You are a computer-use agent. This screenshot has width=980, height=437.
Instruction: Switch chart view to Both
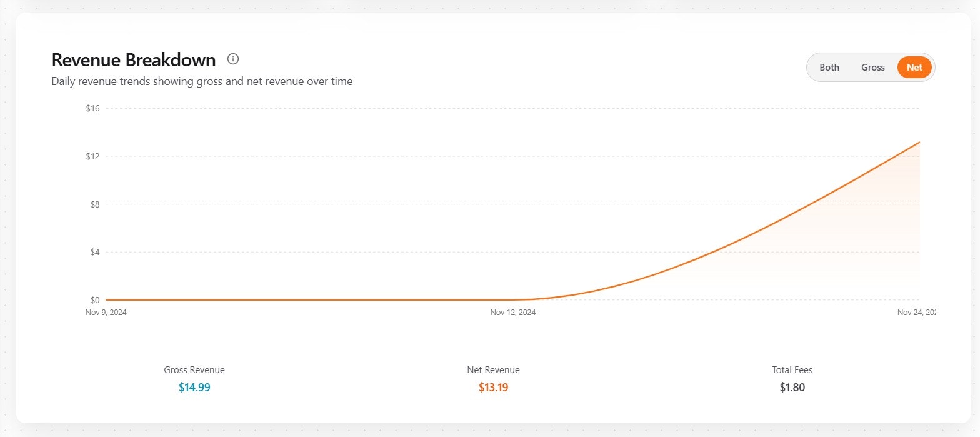(829, 68)
